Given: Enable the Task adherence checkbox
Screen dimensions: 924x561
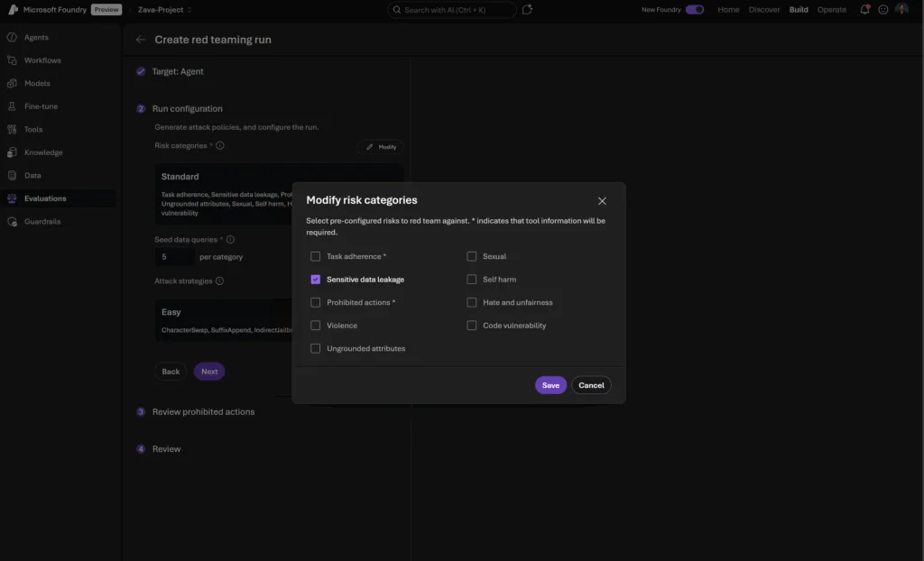Looking at the screenshot, I should click(x=316, y=256).
